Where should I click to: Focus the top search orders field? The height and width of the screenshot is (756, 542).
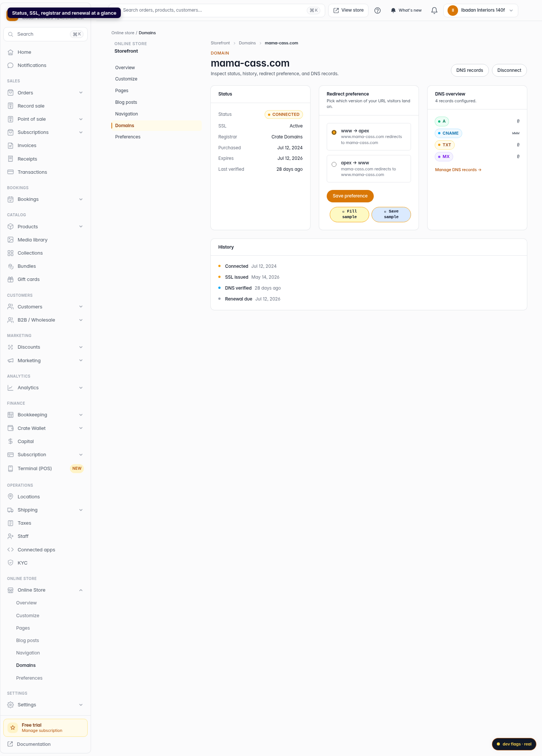[x=216, y=11]
